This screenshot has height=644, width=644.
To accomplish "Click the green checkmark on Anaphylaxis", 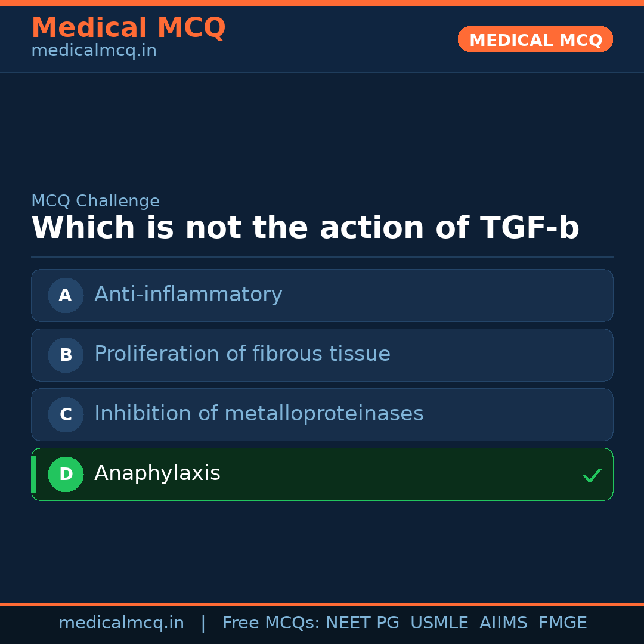I will coord(592,475).
